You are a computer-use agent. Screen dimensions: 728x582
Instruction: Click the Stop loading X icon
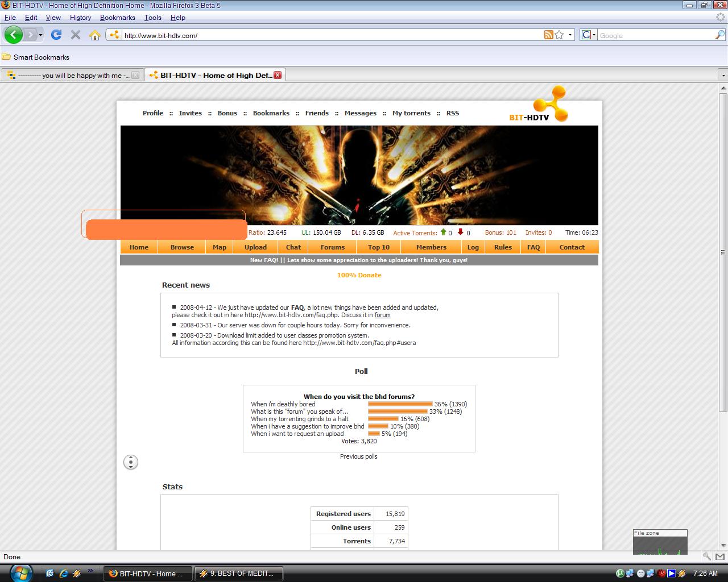coord(75,35)
